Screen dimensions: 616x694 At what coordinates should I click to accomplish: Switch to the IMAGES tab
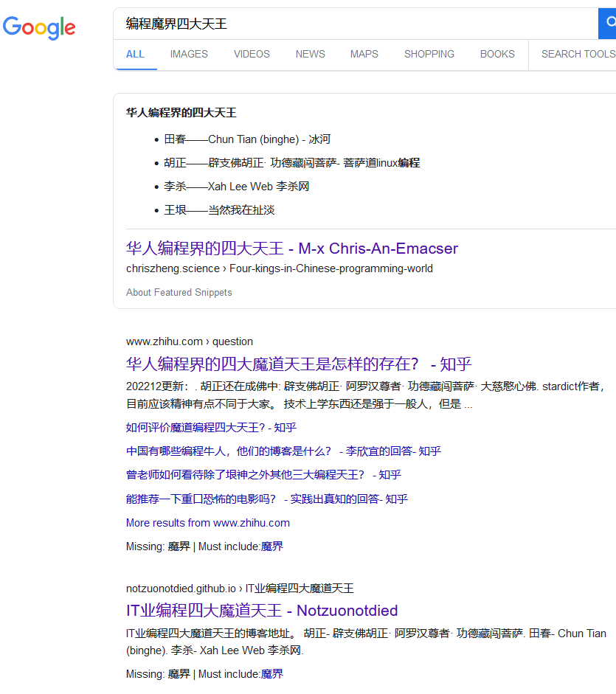coord(189,54)
